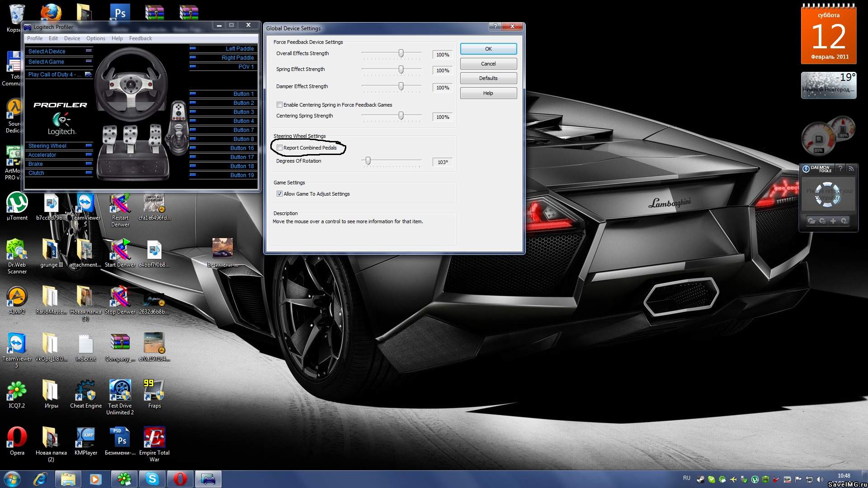Click the Overall Effects Strength slider handle
This screenshot has width=868, height=488.
(x=401, y=53)
